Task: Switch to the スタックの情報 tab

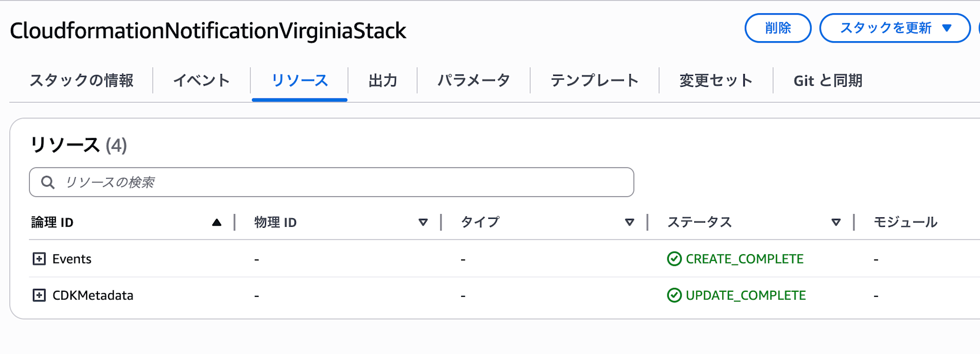Action: (81, 80)
